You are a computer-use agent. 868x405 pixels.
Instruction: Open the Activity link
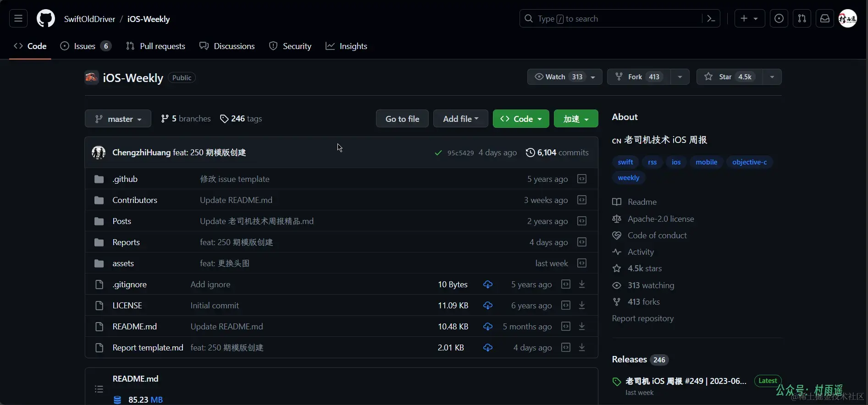pos(633,252)
